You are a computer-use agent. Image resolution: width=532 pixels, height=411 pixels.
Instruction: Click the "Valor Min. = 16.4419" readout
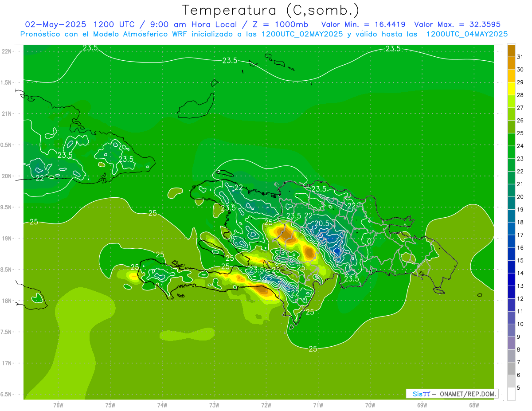coord(364,24)
